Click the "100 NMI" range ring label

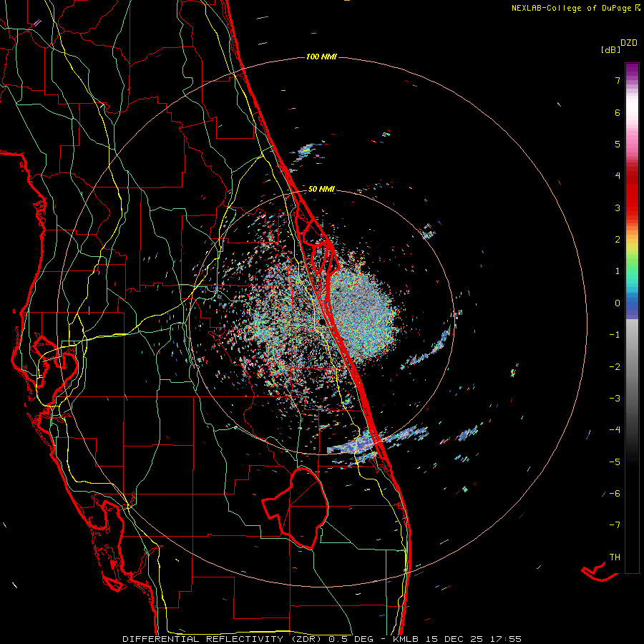[x=321, y=57]
